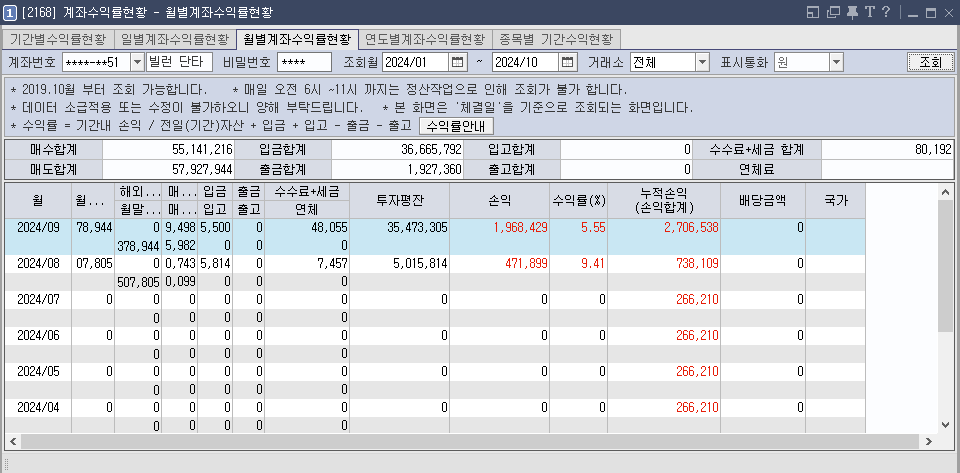Screen dimensions: 960x473
Task: Click the 507,805 month-end cell
Action: tap(138, 281)
